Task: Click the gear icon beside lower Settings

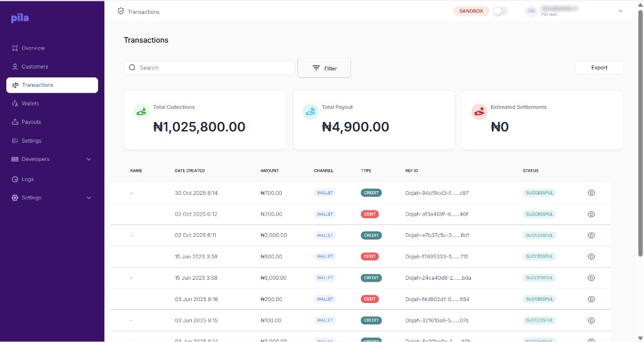Action: 15,197
